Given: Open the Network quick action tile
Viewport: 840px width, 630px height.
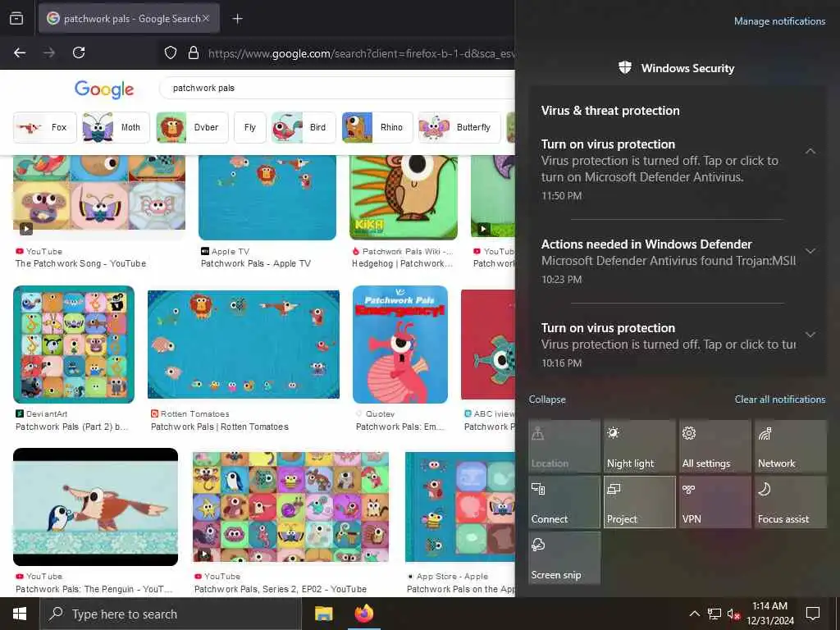Looking at the screenshot, I should (x=791, y=446).
